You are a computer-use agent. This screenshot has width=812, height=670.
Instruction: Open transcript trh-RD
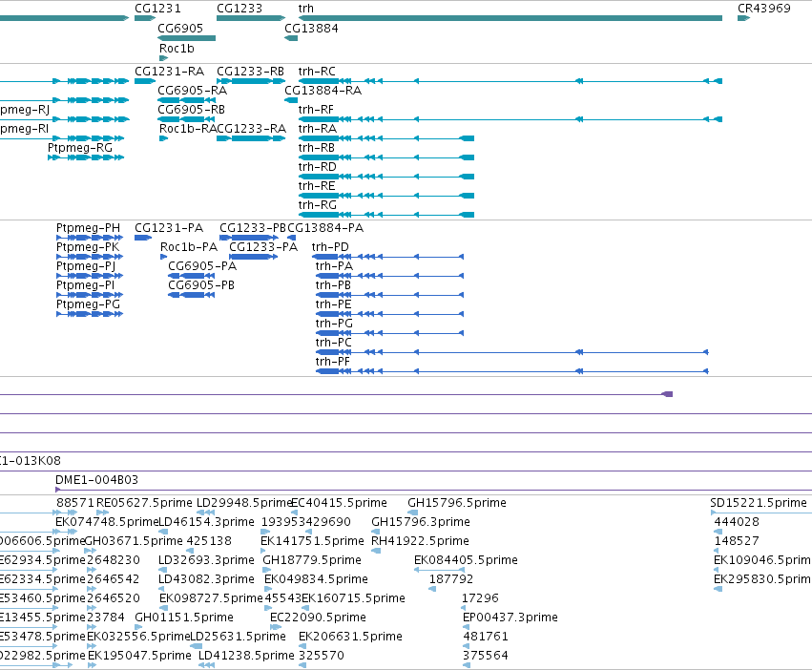point(318,167)
